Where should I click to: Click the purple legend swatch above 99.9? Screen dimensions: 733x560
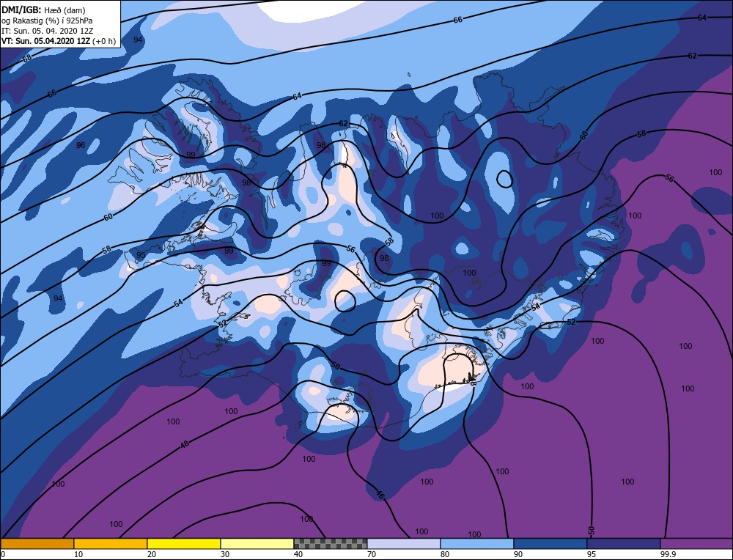pyautogui.click(x=696, y=544)
